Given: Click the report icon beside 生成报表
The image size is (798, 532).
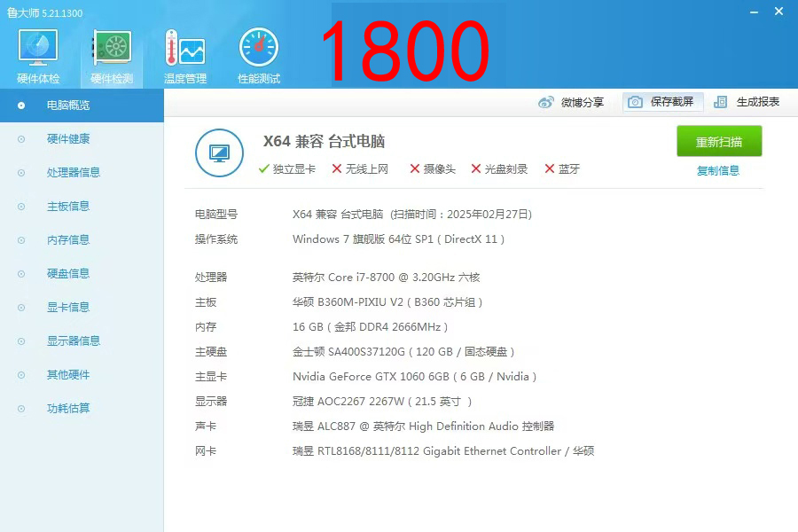Looking at the screenshot, I should [x=720, y=102].
